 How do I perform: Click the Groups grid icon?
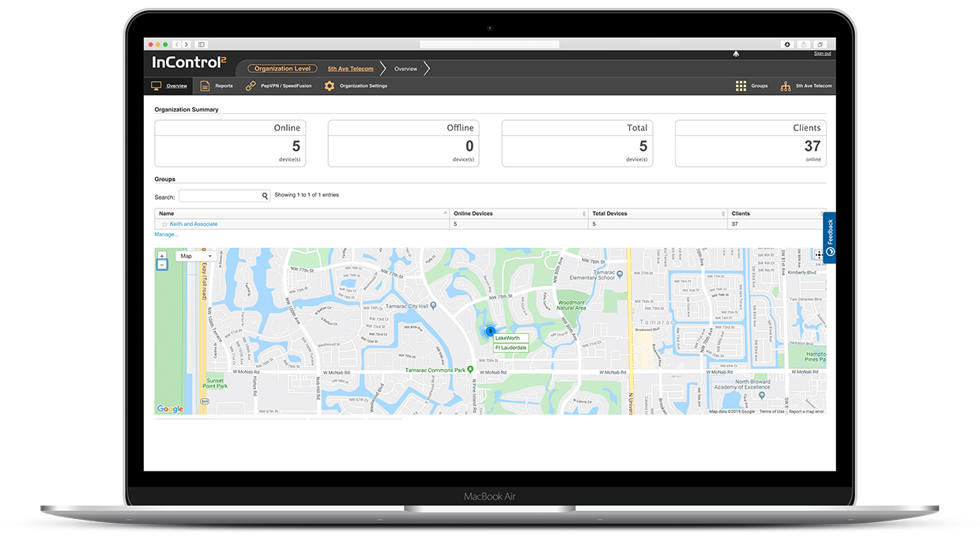[x=741, y=85]
